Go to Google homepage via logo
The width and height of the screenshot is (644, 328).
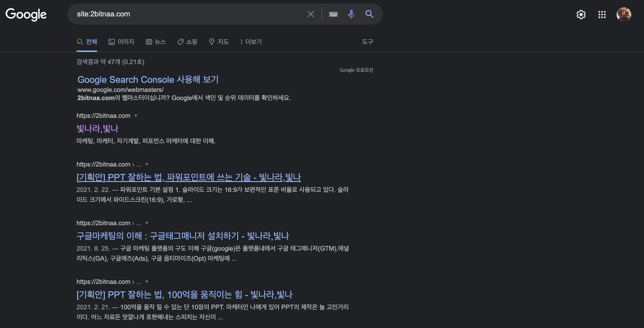[x=26, y=15]
